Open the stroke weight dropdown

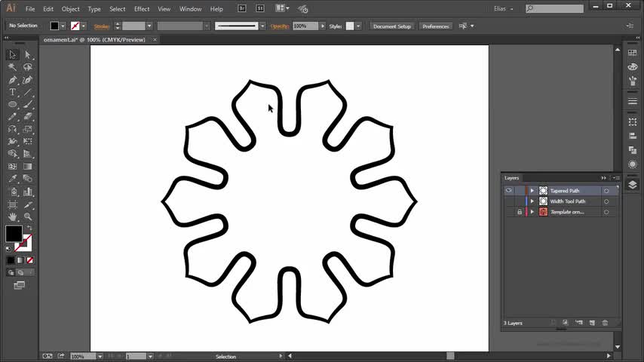[149, 26]
